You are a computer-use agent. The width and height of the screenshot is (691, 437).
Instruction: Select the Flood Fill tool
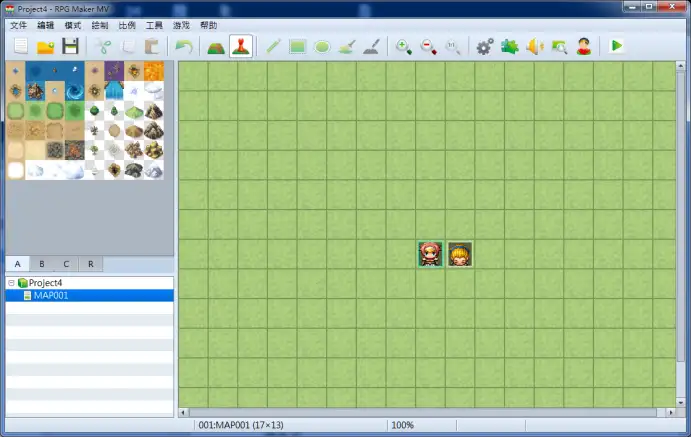[347, 46]
